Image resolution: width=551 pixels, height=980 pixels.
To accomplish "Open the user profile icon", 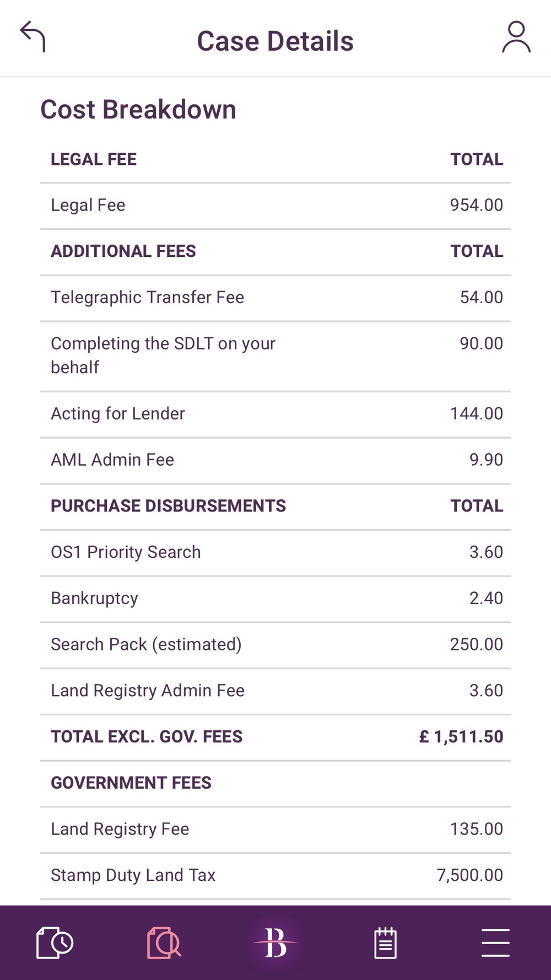I will coord(516,37).
